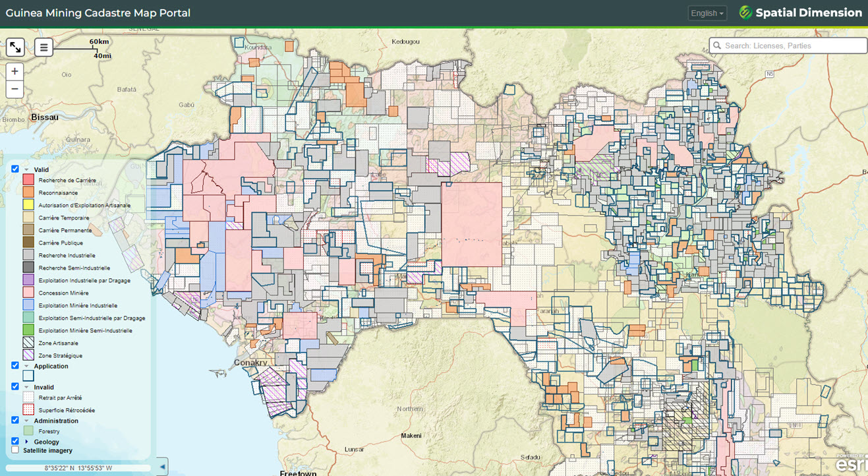Click the Kedougou town label on map
Screen dimensions: 868x476
[x=406, y=41]
